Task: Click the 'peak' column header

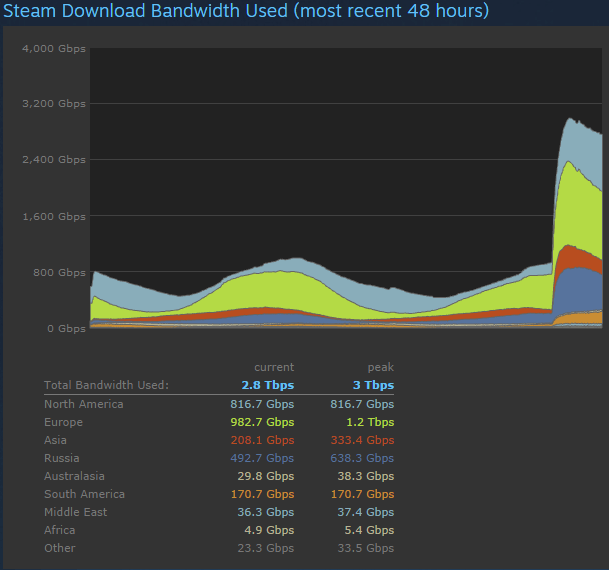Action: tap(381, 367)
